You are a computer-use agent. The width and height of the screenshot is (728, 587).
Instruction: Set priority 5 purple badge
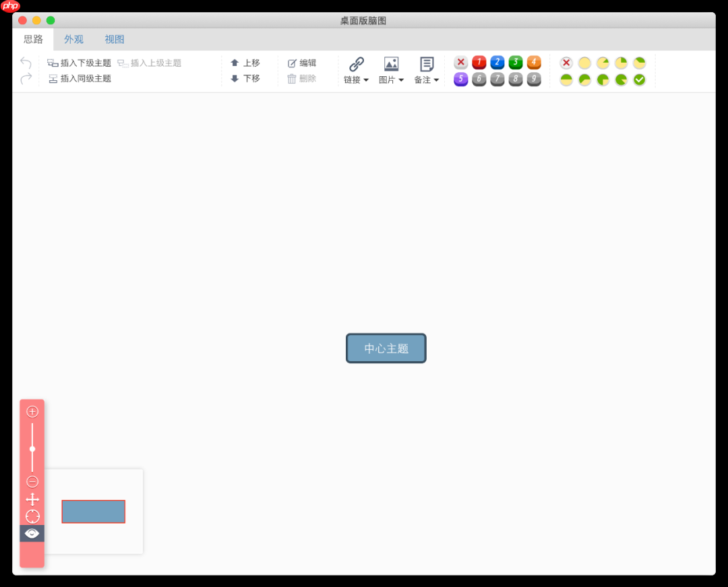460,80
